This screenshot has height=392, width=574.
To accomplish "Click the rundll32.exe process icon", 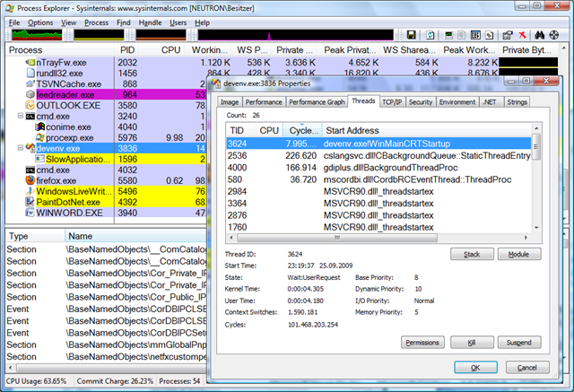I will (30, 73).
